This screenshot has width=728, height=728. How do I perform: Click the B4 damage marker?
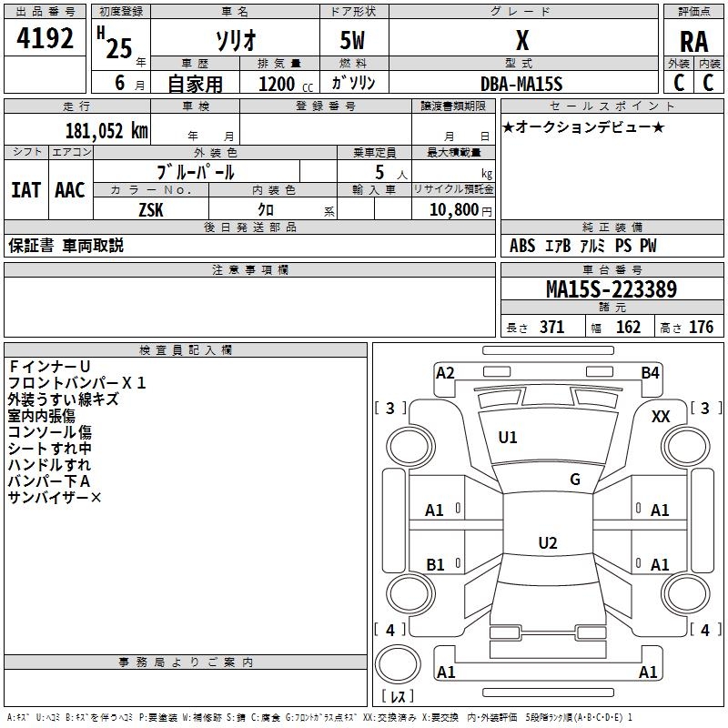650,372
